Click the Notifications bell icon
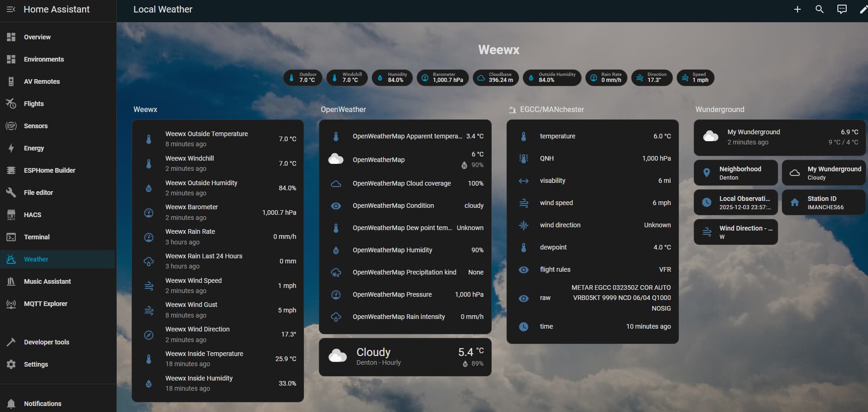Screen dimensions: 868x412 coord(11,404)
